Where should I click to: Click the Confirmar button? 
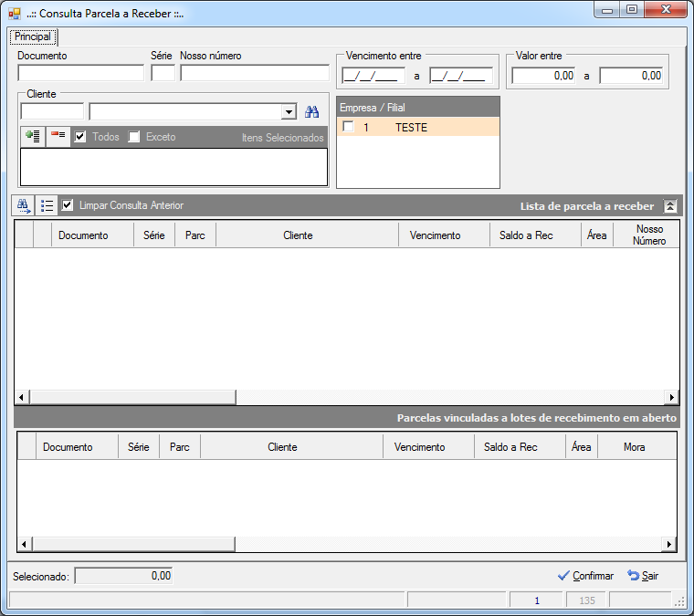coord(585,576)
